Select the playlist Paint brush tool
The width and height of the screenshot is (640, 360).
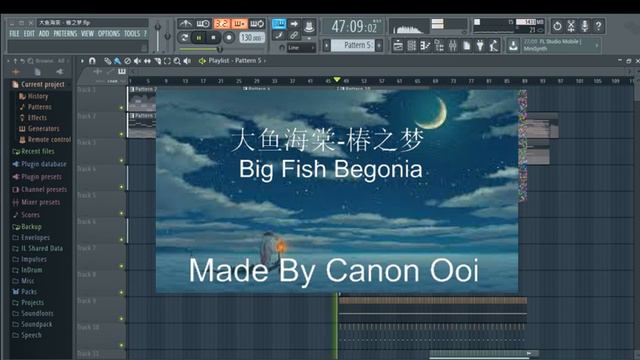(118, 61)
